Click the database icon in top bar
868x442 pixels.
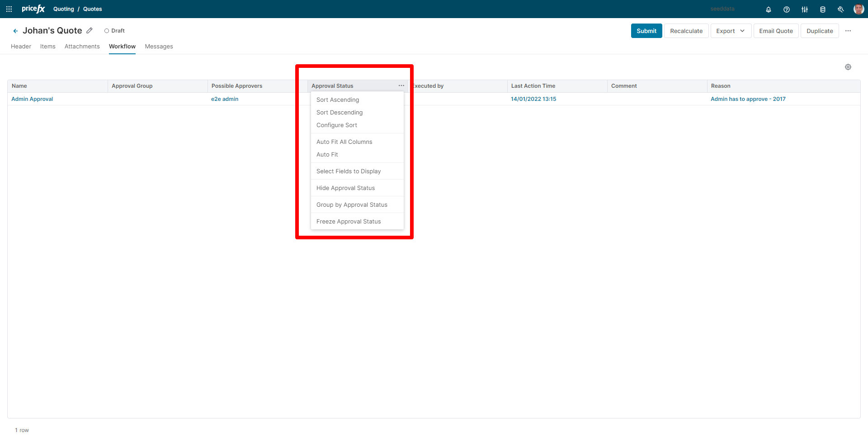coord(822,10)
